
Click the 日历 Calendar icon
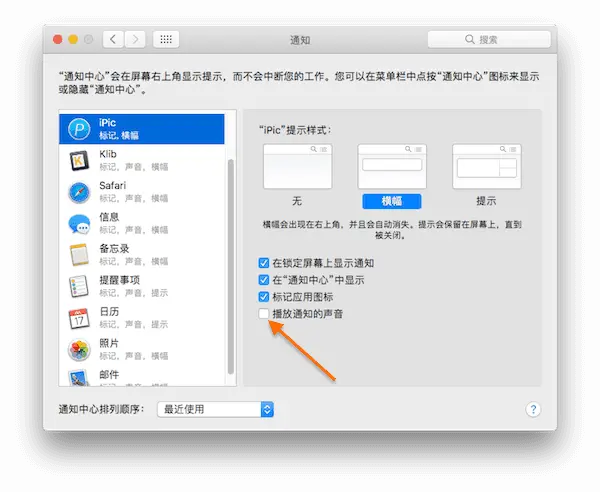pyautogui.click(x=79, y=319)
